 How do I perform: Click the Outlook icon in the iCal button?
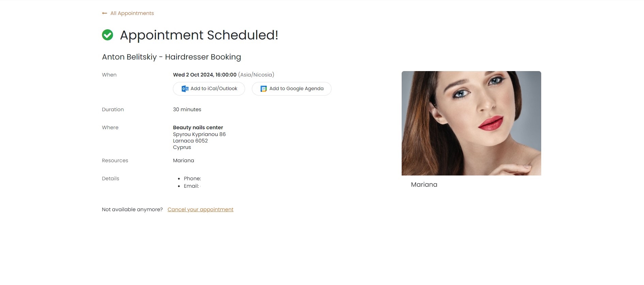pos(185,89)
